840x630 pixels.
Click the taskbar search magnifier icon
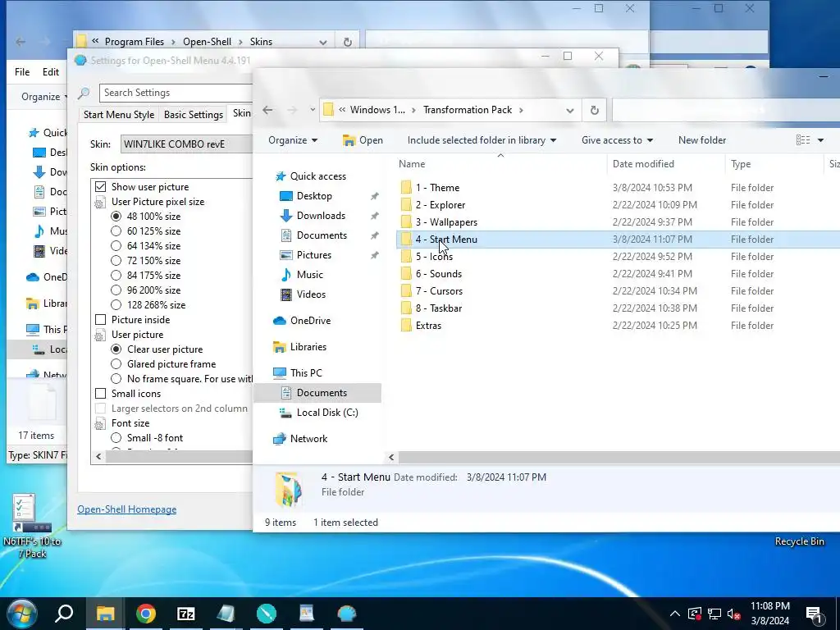tap(64, 614)
